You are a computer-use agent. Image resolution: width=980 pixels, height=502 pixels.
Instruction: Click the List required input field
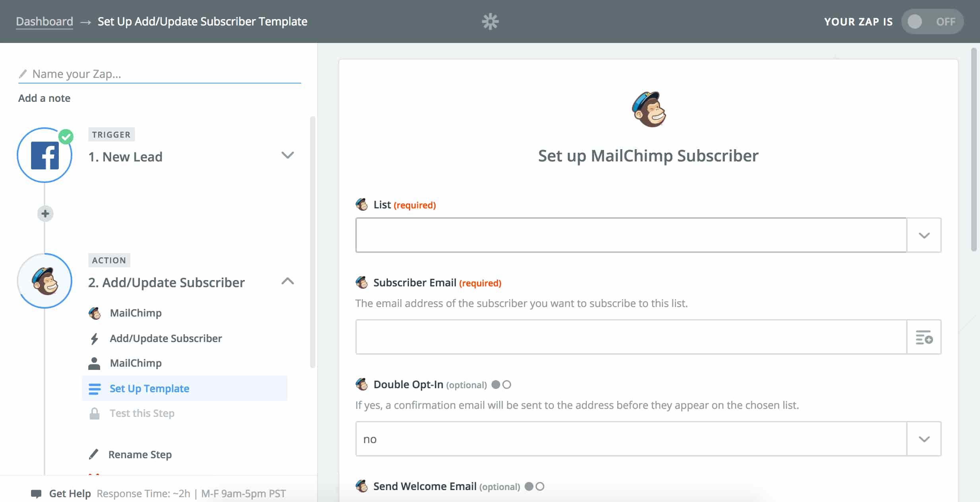coord(631,235)
